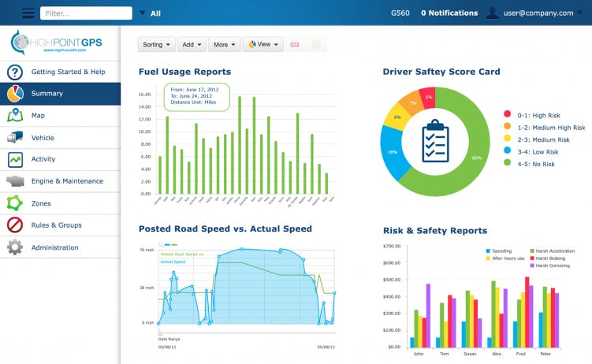Open the hamburger menu icon
Image resolution: width=592 pixels, height=364 pixels.
click(x=28, y=13)
